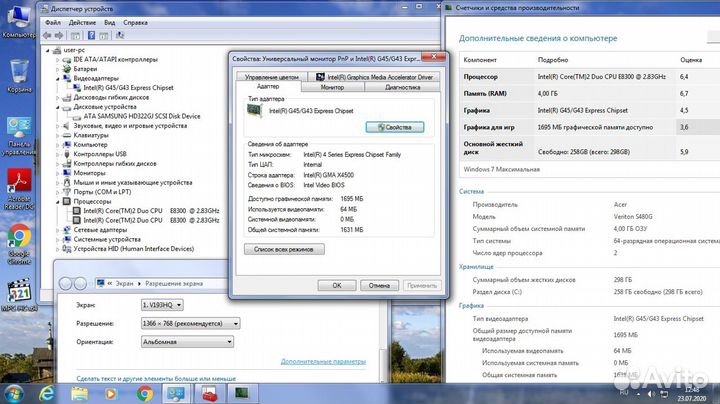
Task: Select Intel G45/G43 Express Chipset in device tree
Action: pyautogui.click(x=129, y=88)
